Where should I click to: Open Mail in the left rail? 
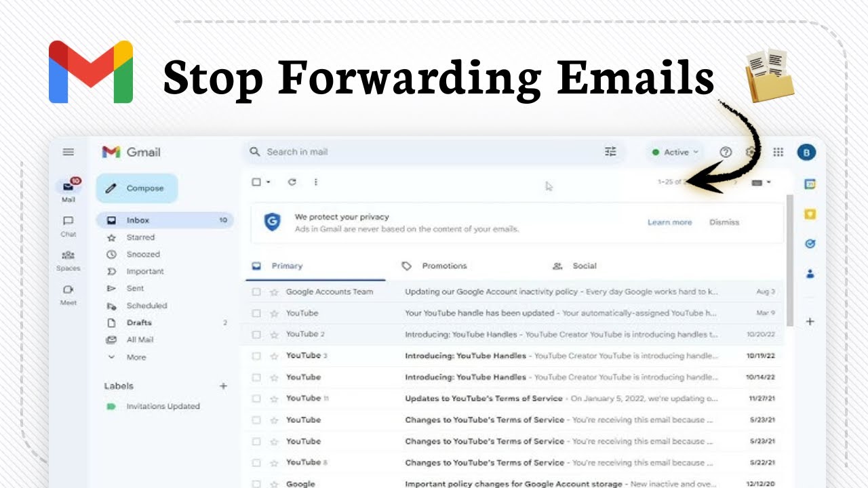tap(68, 190)
